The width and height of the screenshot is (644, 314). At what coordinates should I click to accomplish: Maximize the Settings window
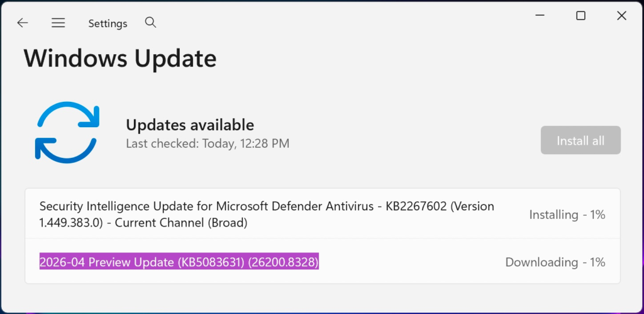[580, 16]
